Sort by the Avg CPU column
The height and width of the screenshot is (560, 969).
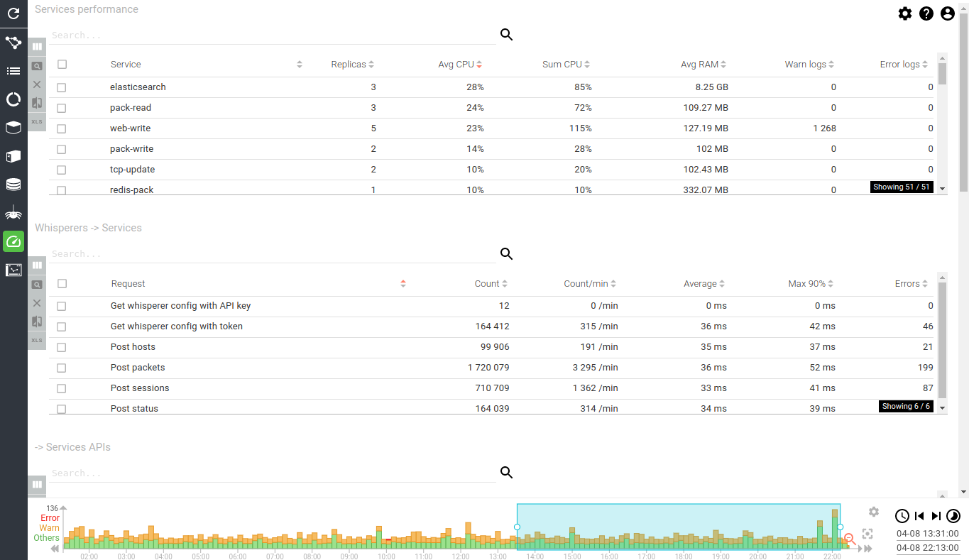460,65
